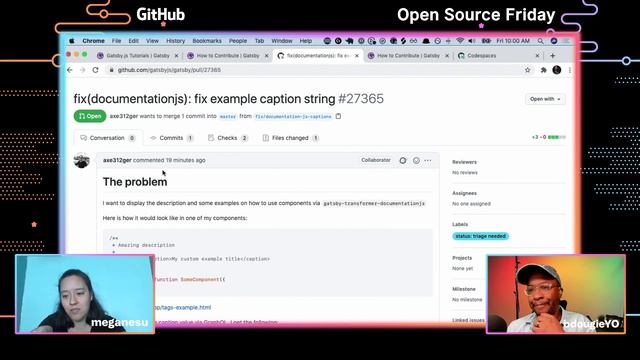Viewport: 640px width, 360px height.
Task: Select the Conversation tab
Action: 108,138
